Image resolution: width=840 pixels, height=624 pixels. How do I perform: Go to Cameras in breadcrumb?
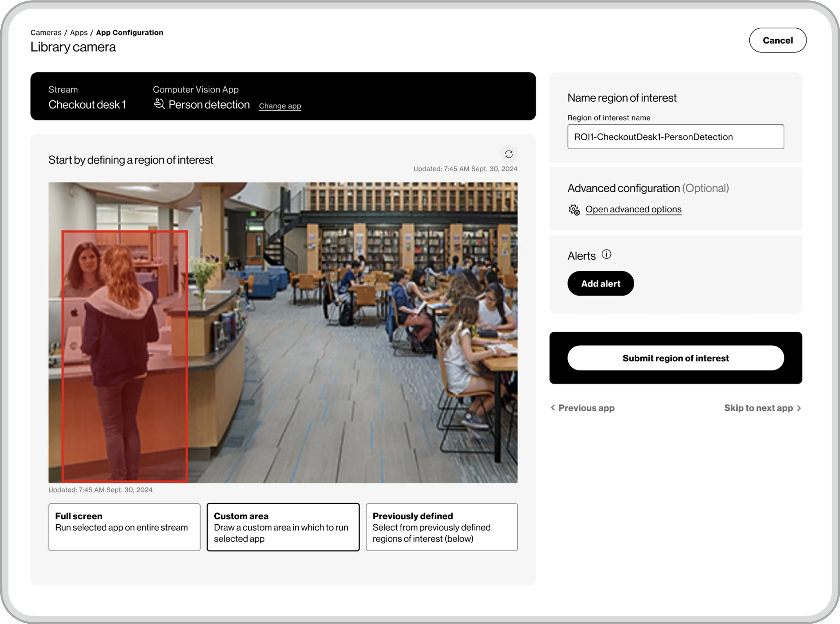[46, 32]
